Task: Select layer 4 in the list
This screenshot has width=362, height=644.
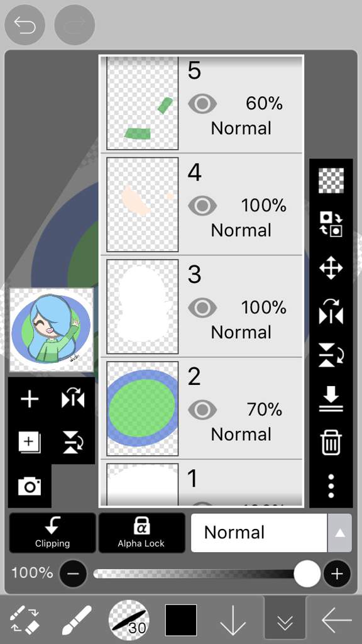Action: pyautogui.click(x=201, y=204)
